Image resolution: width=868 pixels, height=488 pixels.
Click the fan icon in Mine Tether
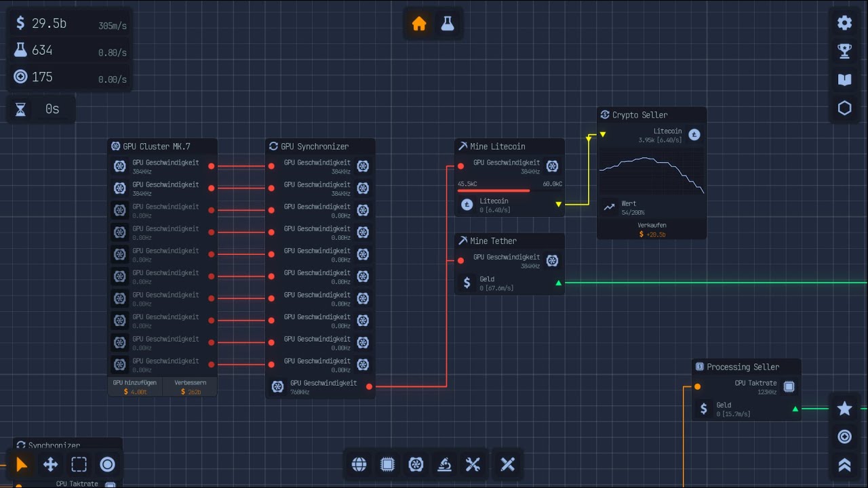[x=552, y=260]
